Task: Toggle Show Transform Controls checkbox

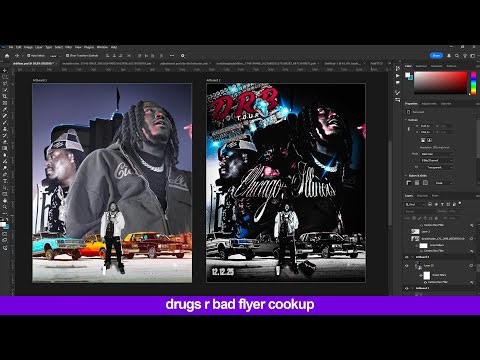Action: (x=67, y=56)
